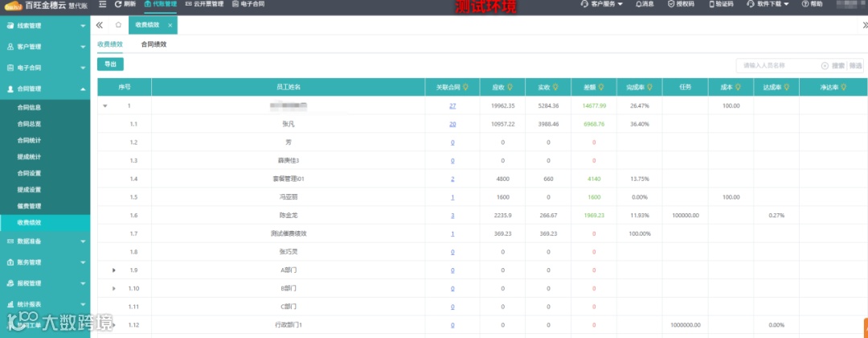Click the 100000.00 task value for 陈金龙
This screenshot has width=868, height=338.
click(x=686, y=216)
